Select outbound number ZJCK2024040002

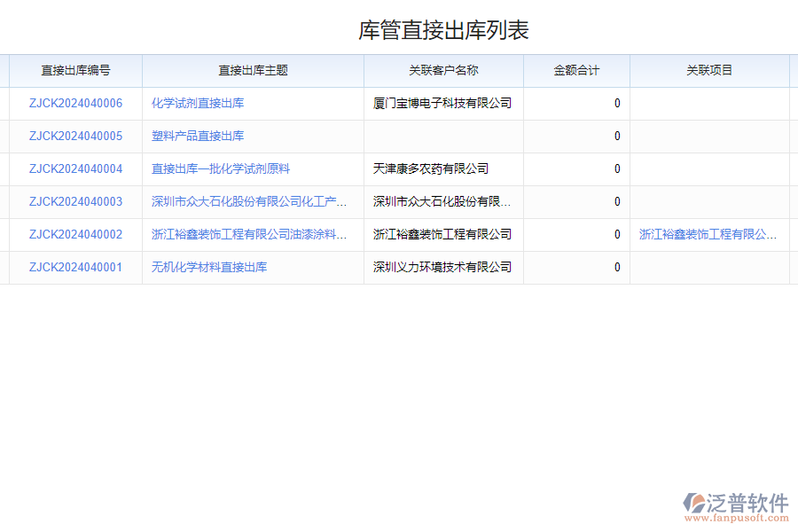[74, 234]
